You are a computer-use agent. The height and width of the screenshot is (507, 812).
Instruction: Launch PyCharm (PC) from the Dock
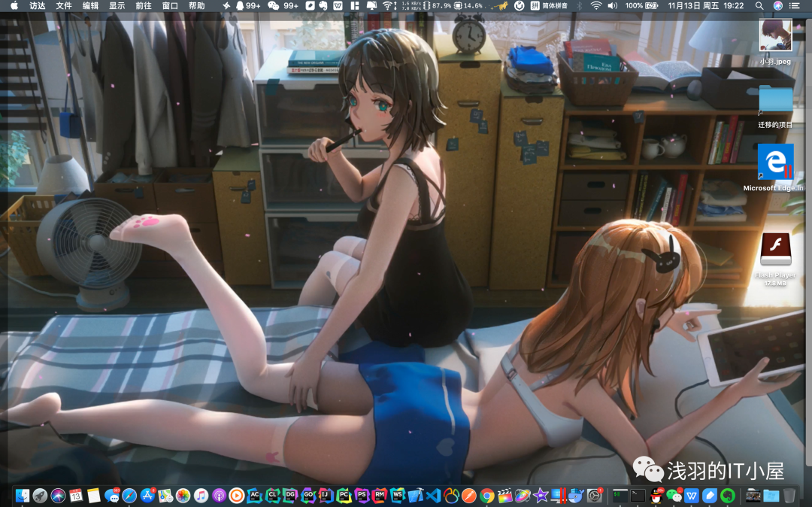(344, 496)
